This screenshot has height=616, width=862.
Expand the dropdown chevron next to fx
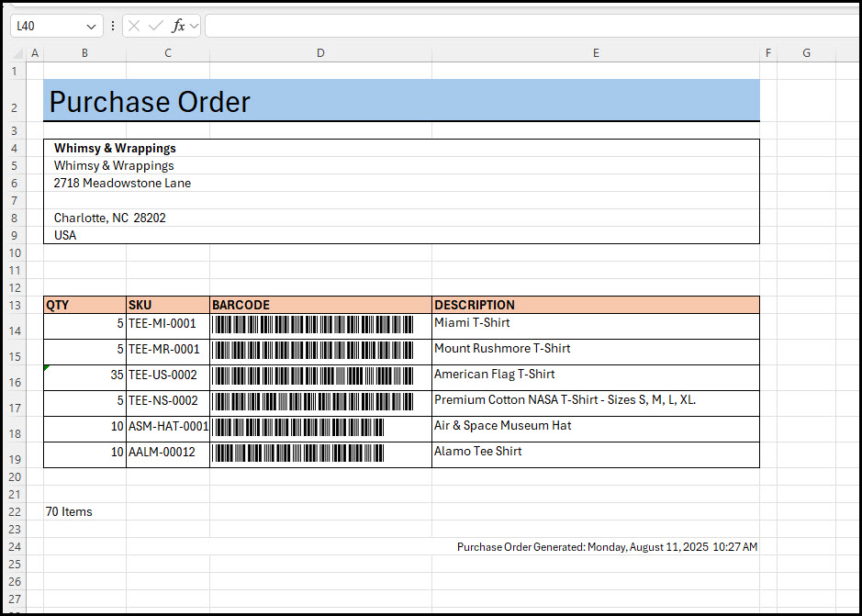194,26
